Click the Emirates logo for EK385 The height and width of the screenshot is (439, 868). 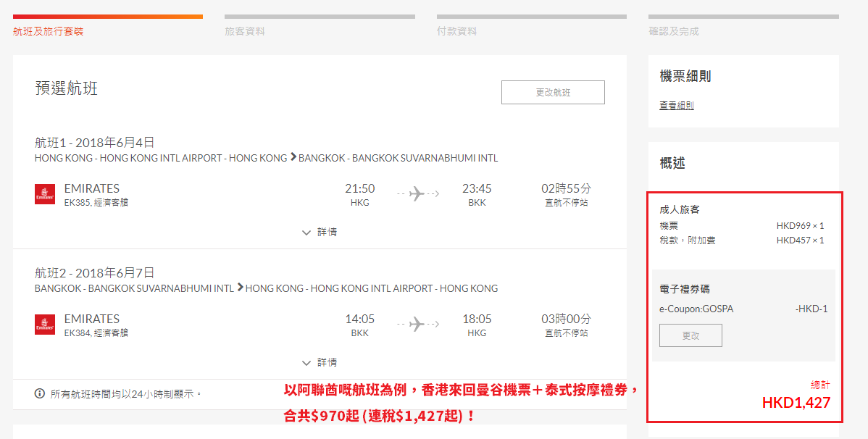(x=45, y=194)
